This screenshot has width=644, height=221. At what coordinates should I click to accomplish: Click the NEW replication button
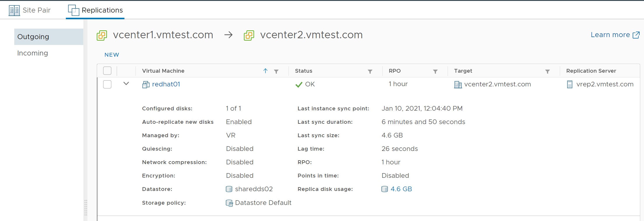click(112, 55)
